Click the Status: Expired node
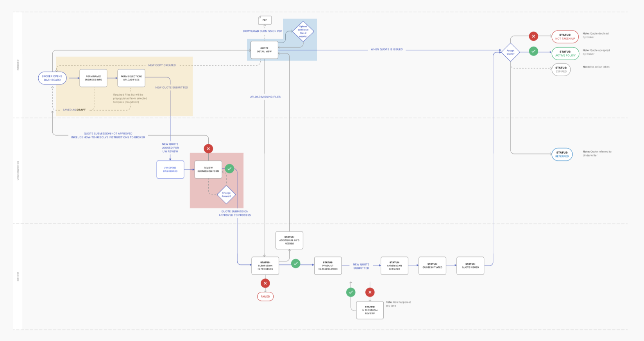 tap(561, 70)
